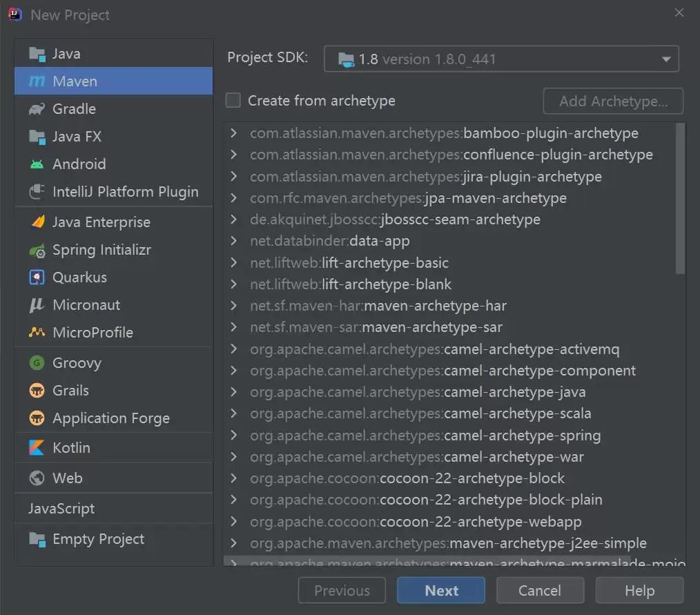Click the Java project type icon
700x615 pixels.
[x=37, y=54]
